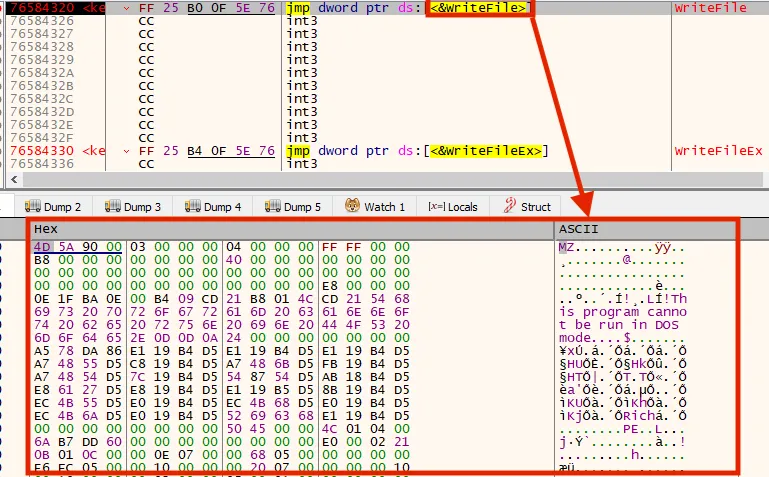Select the 90 byte in the hex dump
The image size is (769, 477).
tap(90, 247)
